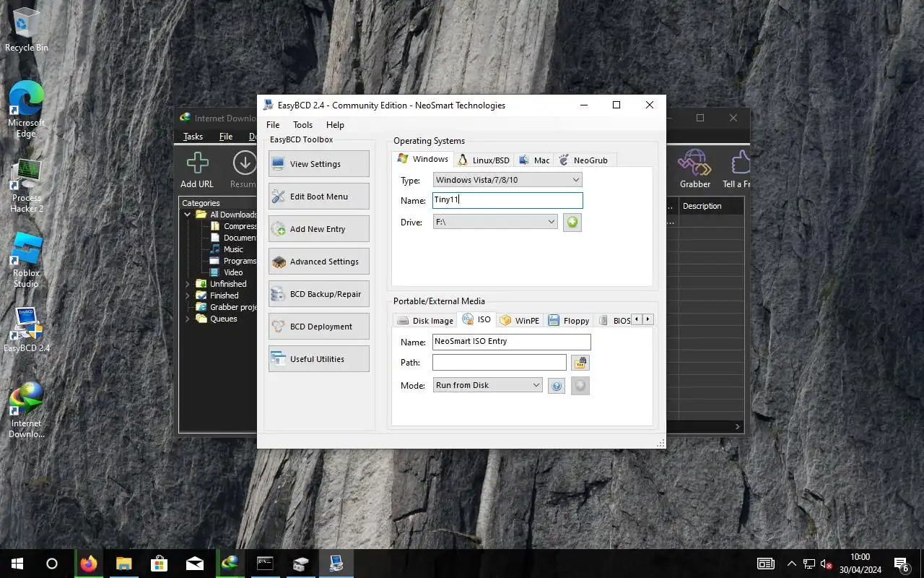Open Internet Download Manager desktop shortcut
Viewport: 924px width, 578px height.
click(27, 410)
